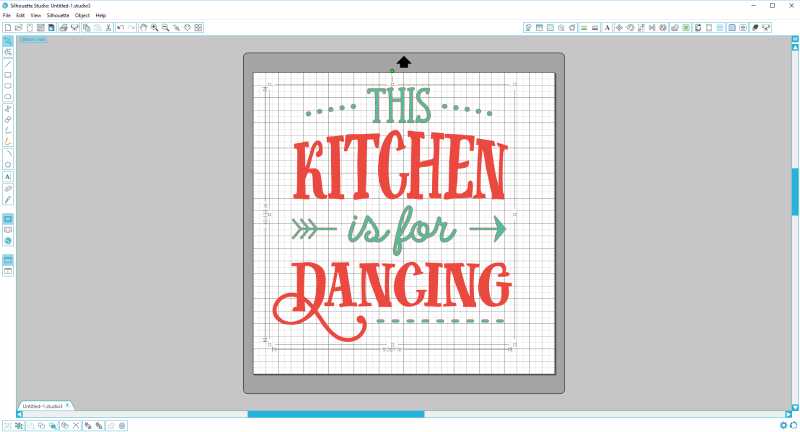Open the Align window icon
Screen dimensions: 800x432
[652, 28]
